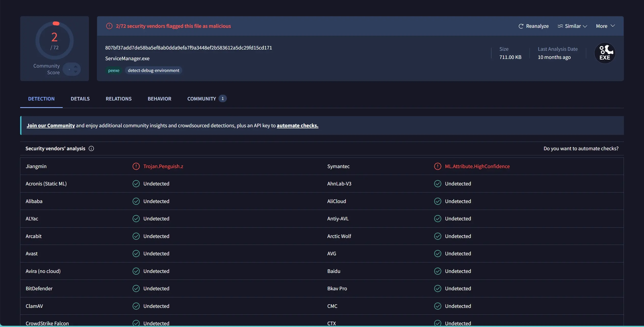Image resolution: width=644 pixels, height=327 pixels.
Task: Click the Avira (no cloud) vendor name
Action: click(x=43, y=271)
